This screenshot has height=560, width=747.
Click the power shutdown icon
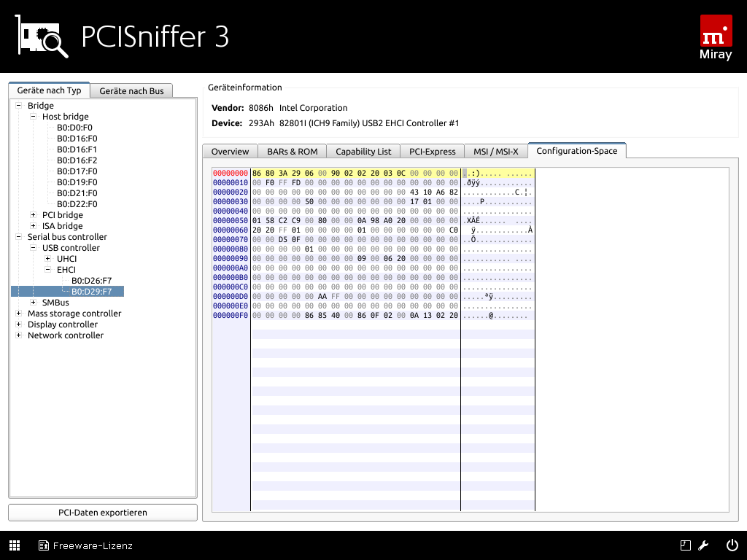[732, 545]
